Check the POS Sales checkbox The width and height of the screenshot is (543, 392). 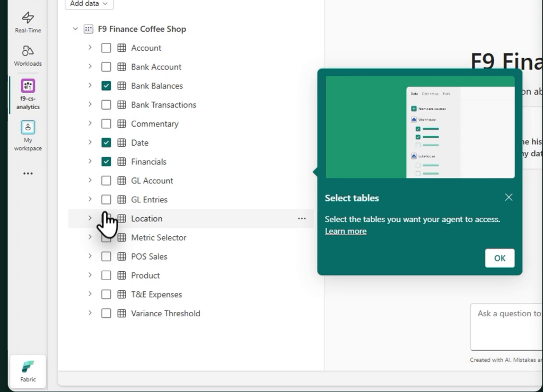click(106, 256)
